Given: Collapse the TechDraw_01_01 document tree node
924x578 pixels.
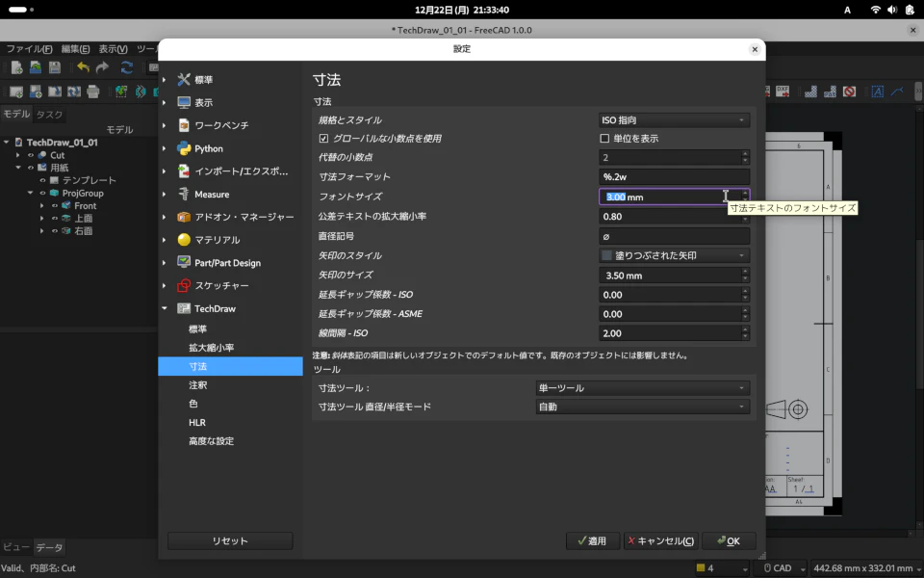Looking at the screenshot, I should click(7, 143).
